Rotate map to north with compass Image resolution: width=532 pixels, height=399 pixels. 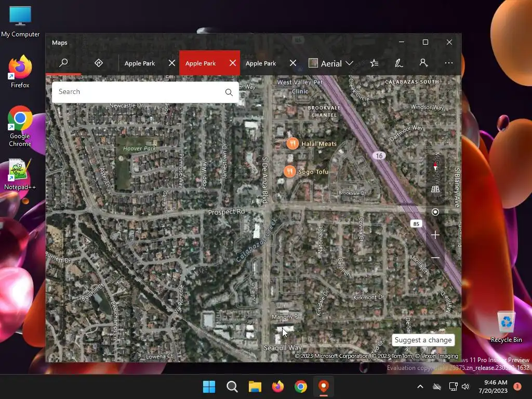pos(435,167)
